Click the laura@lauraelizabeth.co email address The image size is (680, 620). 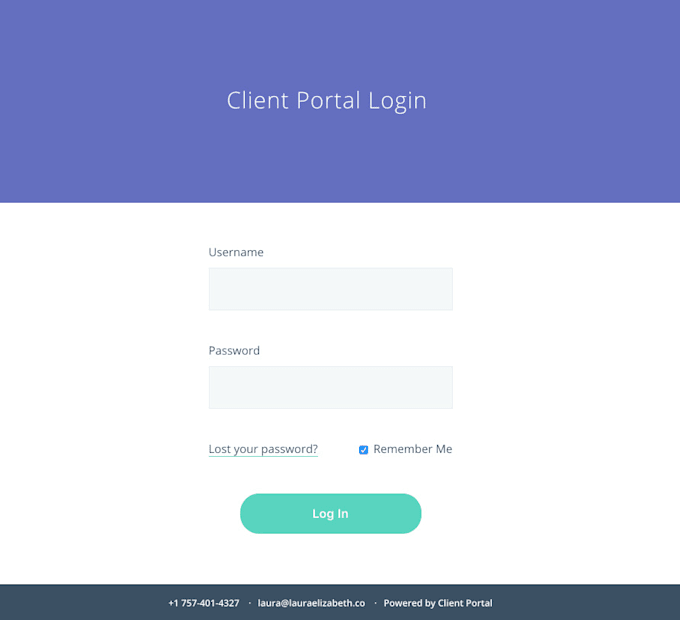pos(311,603)
